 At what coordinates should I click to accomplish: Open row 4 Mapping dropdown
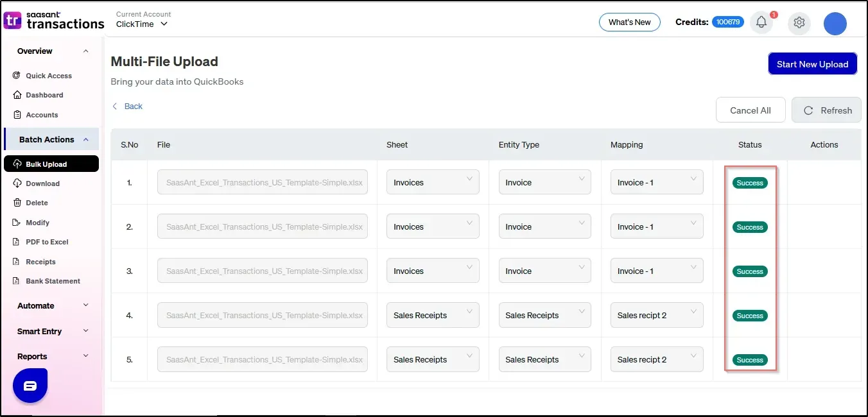pos(657,315)
